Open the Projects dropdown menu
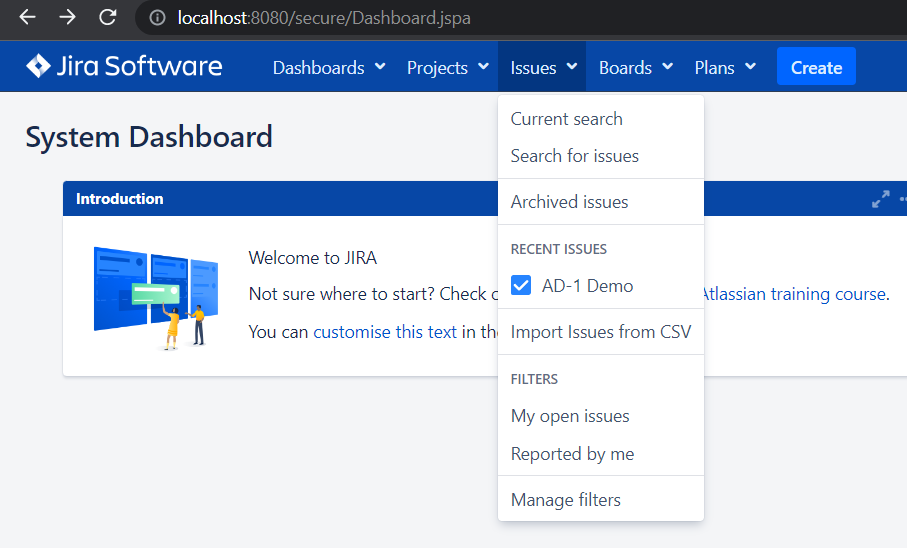Image resolution: width=907 pixels, height=548 pixels. (x=448, y=68)
